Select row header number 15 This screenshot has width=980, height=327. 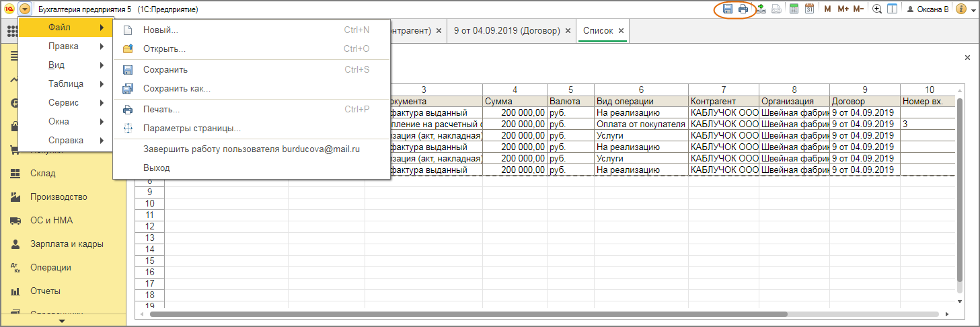(x=150, y=261)
